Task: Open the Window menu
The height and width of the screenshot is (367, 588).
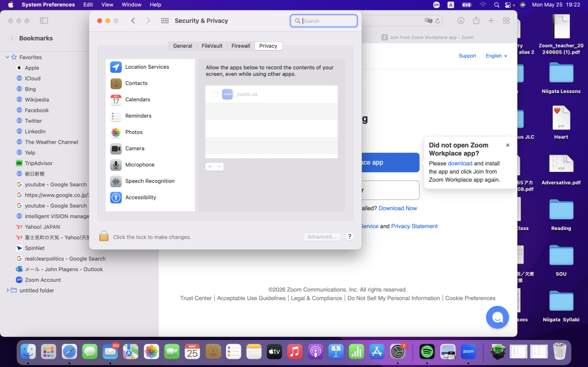Action: click(x=131, y=5)
